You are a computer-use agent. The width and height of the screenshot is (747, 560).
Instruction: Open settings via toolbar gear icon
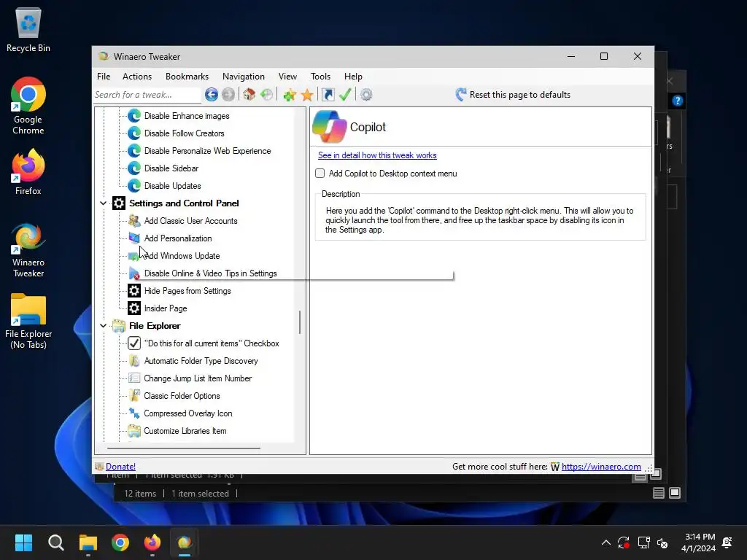pyautogui.click(x=366, y=95)
